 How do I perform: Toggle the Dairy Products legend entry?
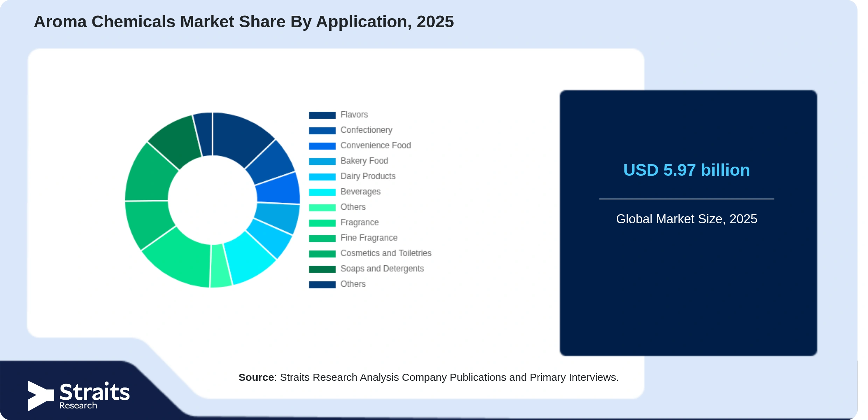click(352, 176)
